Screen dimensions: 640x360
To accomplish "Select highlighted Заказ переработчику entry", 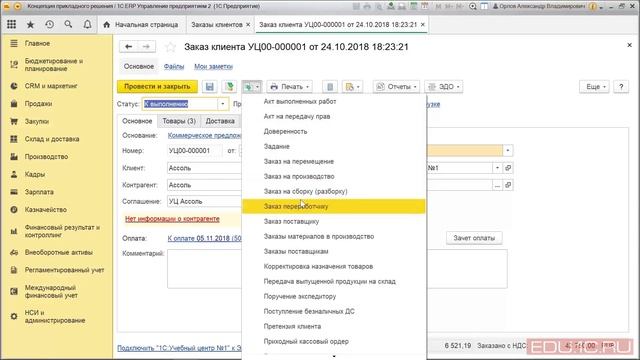I will tap(334, 206).
